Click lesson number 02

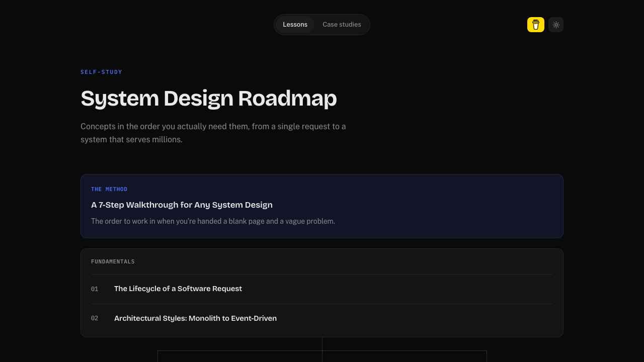tap(95, 318)
